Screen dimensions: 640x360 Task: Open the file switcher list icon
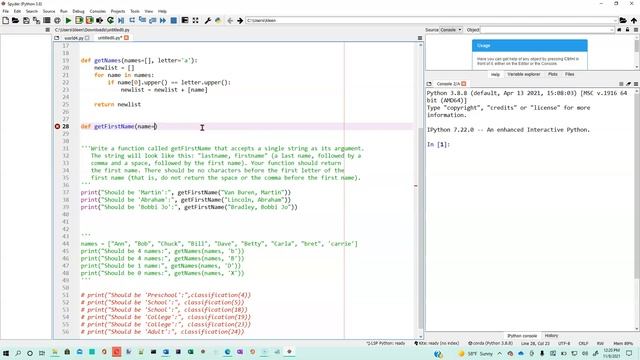pyautogui.click(x=47, y=20)
